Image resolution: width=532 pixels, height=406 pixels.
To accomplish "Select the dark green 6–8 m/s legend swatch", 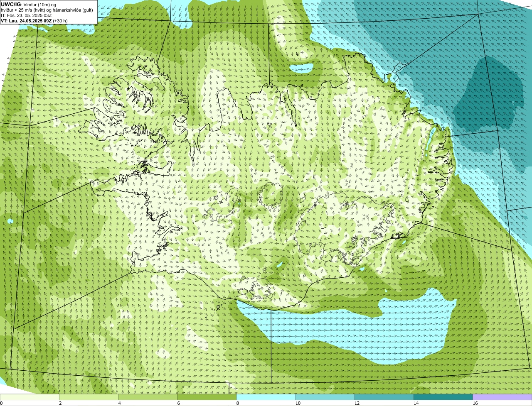I will click(207, 397).
